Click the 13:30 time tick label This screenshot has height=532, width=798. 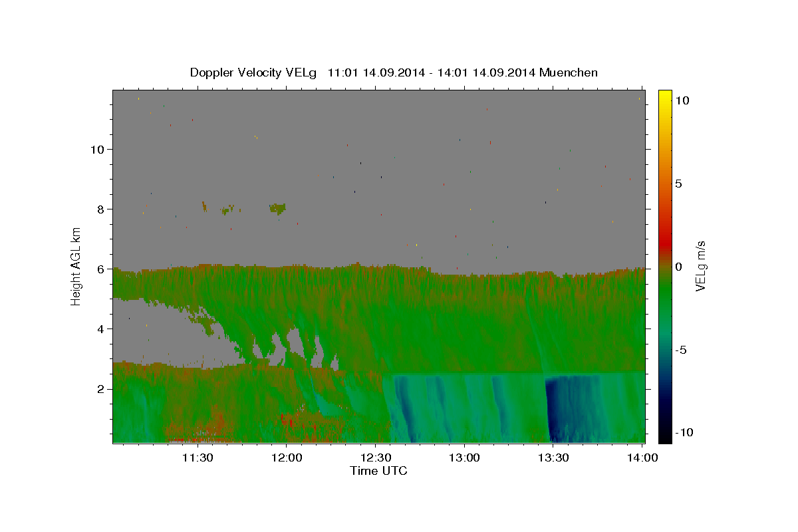[553, 458]
